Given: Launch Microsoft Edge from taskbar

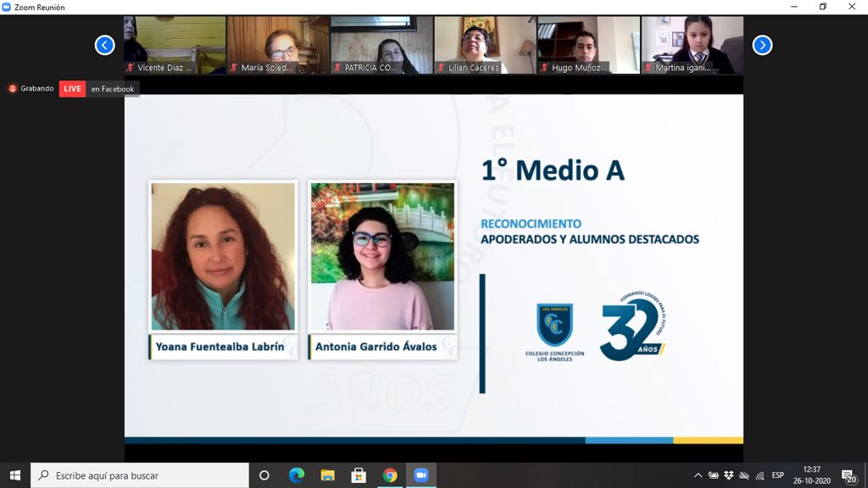Looking at the screenshot, I should pos(296,475).
